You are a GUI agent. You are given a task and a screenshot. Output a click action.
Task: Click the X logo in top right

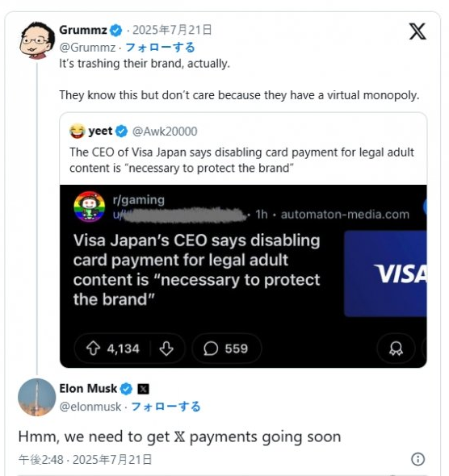click(418, 31)
